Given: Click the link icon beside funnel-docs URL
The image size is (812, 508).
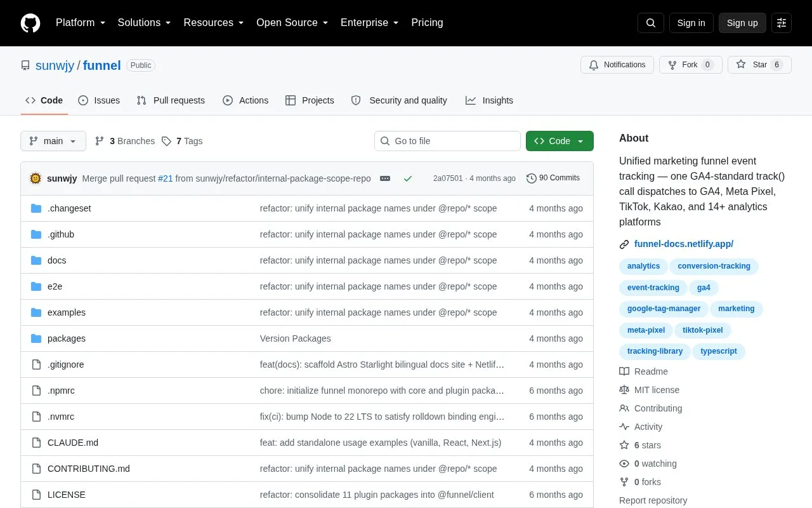Looking at the screenshot, I should point(624,244).
